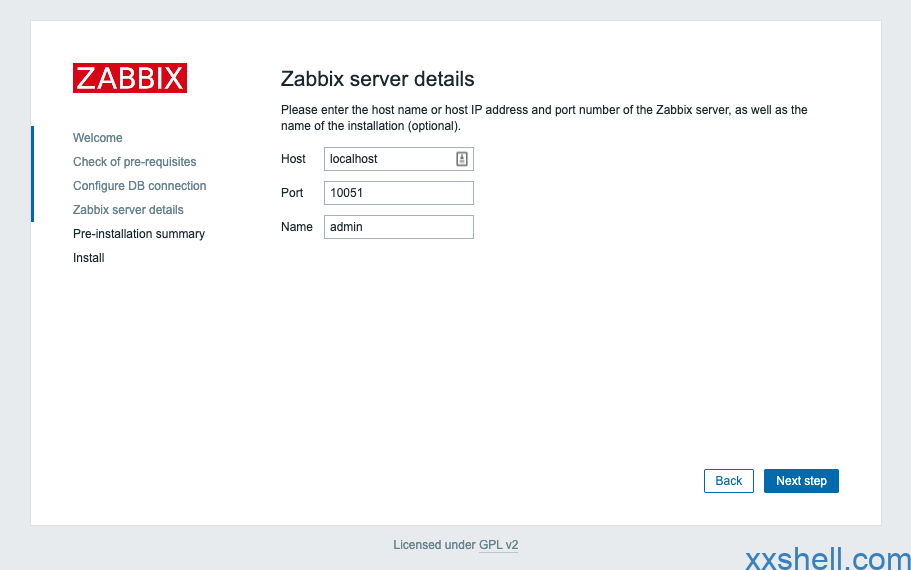The width and height of the screenshot is (911, 570).
Task: Select the Install step
Action: pos(88,257)
